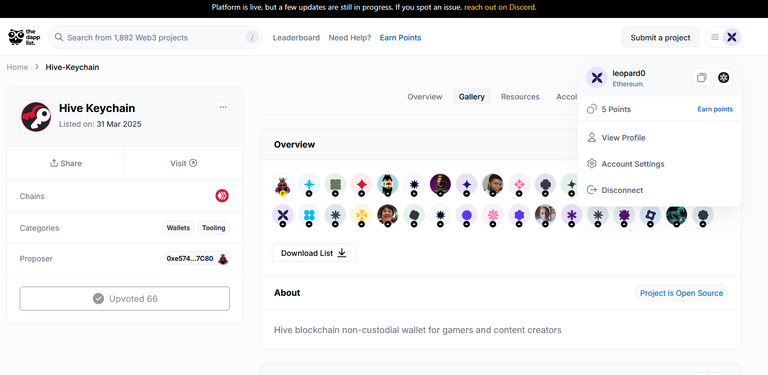Click the Share button
The width and height of the screenshot is (768, 375).
66,163
